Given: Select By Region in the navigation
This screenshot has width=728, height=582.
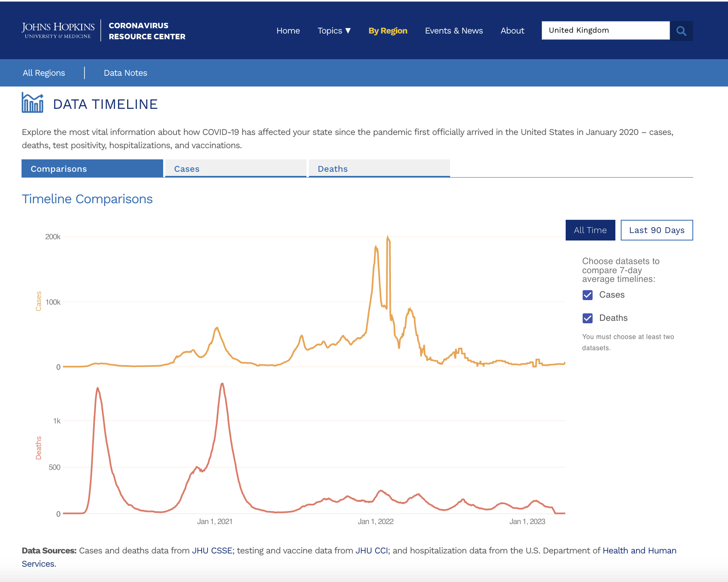Looking at the screenshot, I should (x=388, y=31).
